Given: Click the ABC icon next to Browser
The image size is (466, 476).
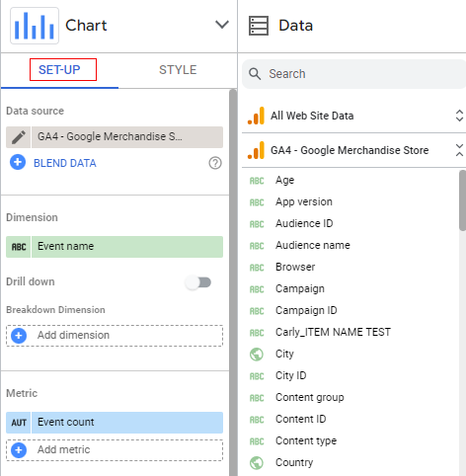Looking at the screenshot, I should coord(257,268).
